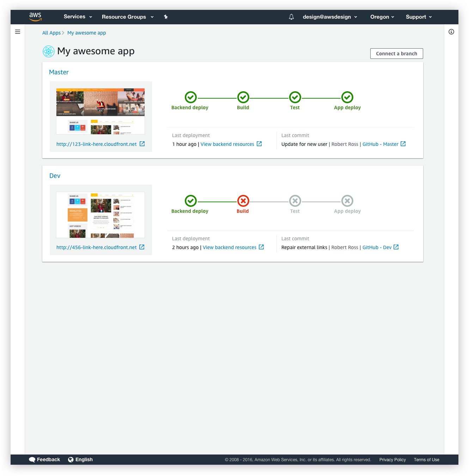Open the Oregon region dropdown
Screen dimensions: 469x476
click(382, 17)
